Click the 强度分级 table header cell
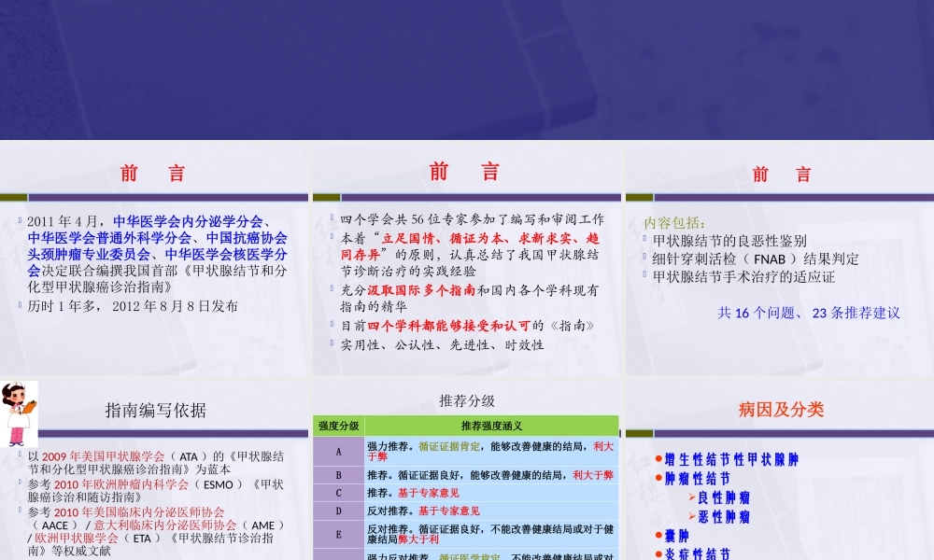The width and height of the screenshot is (934, 560). click(338, 426)
